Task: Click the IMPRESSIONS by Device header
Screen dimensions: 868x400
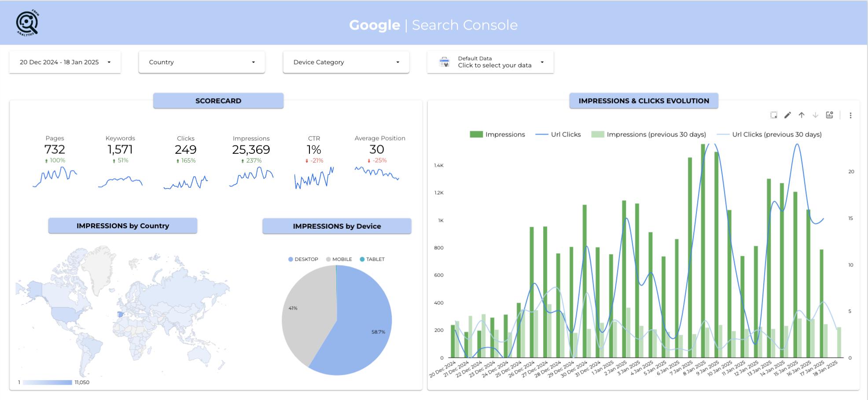Action: (x=337, y=226)
